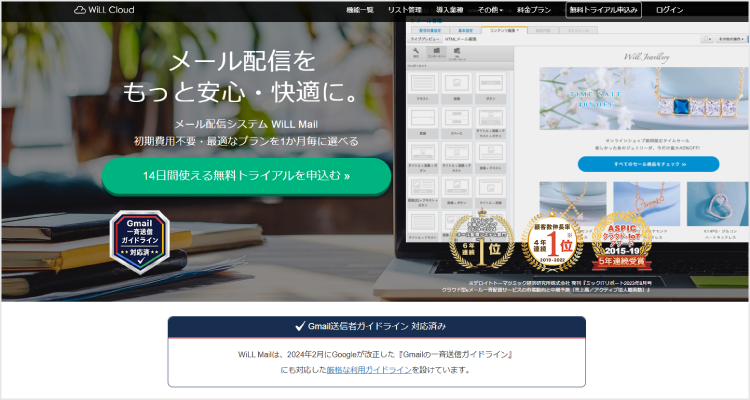Click the ASPIC クラウド・IoT award medal
Screen dimensions: 750x400
tap(622, 241)
